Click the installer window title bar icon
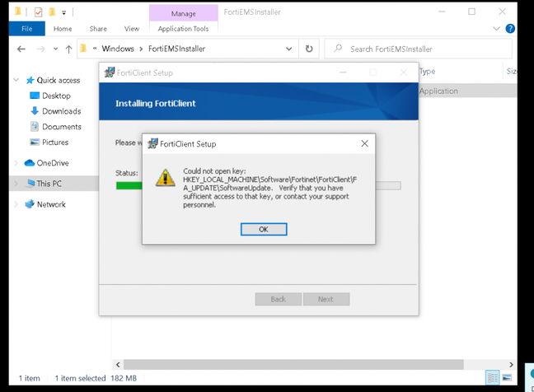This screenshot has height=392, width=534. pos(110,72)
